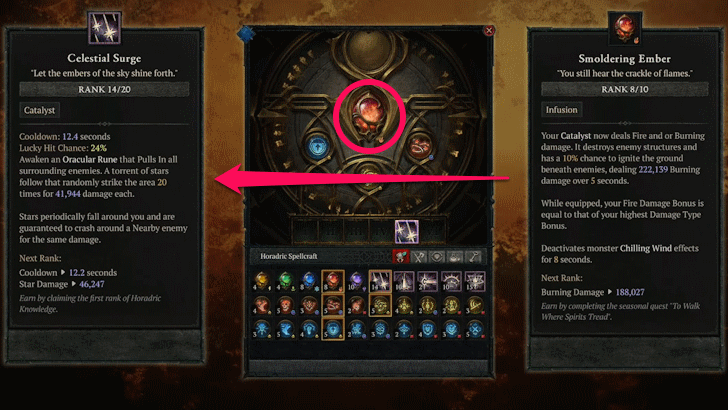This screenshot has width=728, height=410.
Task: Choose the rank 21 catalyst in inventory
Action: pos(428,281)
